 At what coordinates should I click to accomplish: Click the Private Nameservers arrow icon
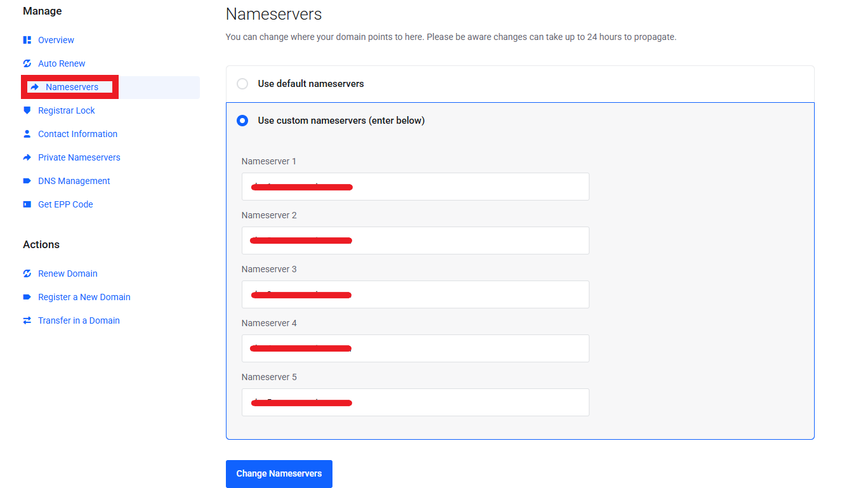[27, 157]
